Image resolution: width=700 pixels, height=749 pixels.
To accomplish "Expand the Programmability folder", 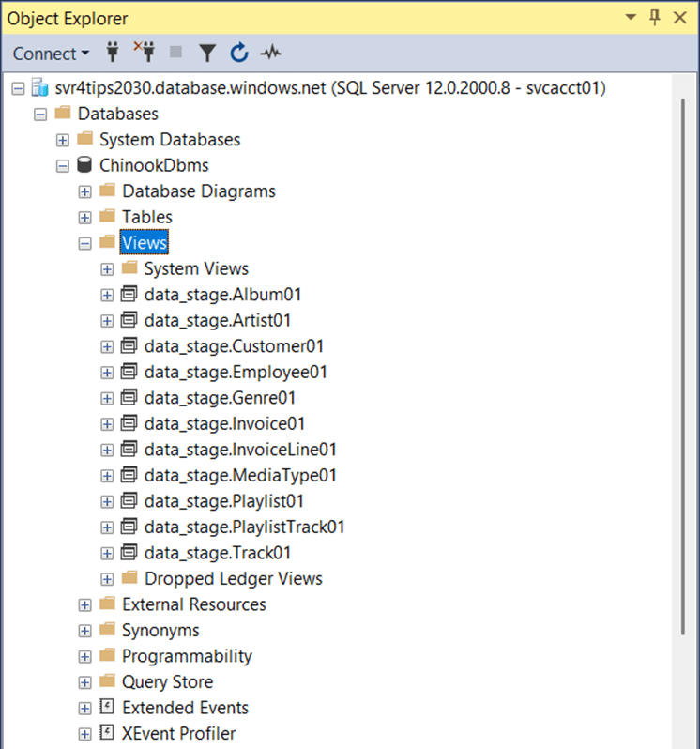I will [85, 656].
